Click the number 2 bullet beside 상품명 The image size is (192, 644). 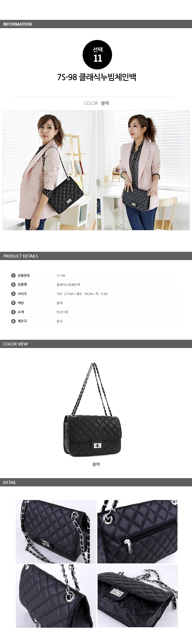tap(13, 285)
